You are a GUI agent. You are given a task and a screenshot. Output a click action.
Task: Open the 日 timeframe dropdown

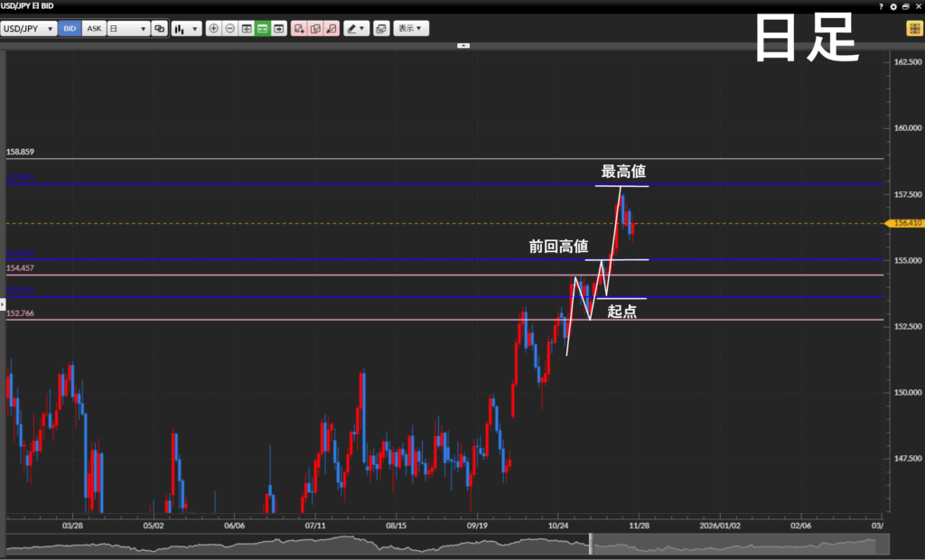[128, 28]
